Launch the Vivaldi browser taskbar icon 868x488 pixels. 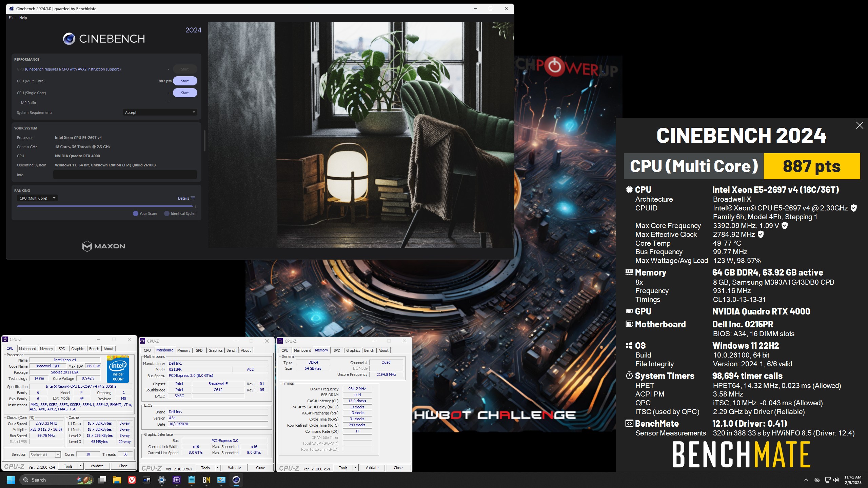pyautogui.click(x=132, y=480)
